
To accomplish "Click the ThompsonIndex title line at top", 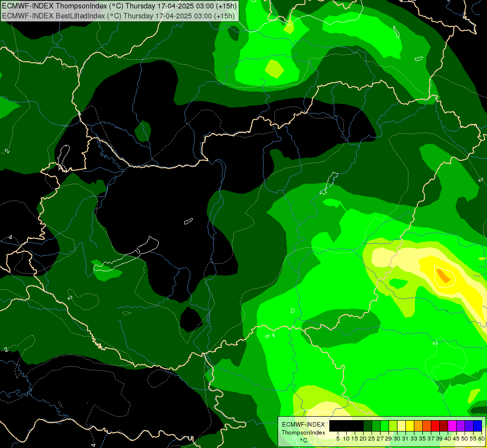I will click(x=119, y=6).
